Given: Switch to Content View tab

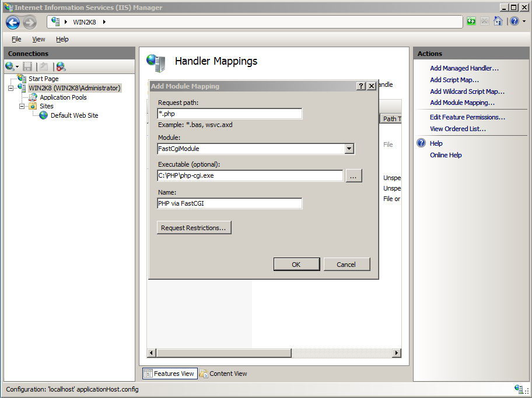Looking at the screenshot, I should point(223,374).
